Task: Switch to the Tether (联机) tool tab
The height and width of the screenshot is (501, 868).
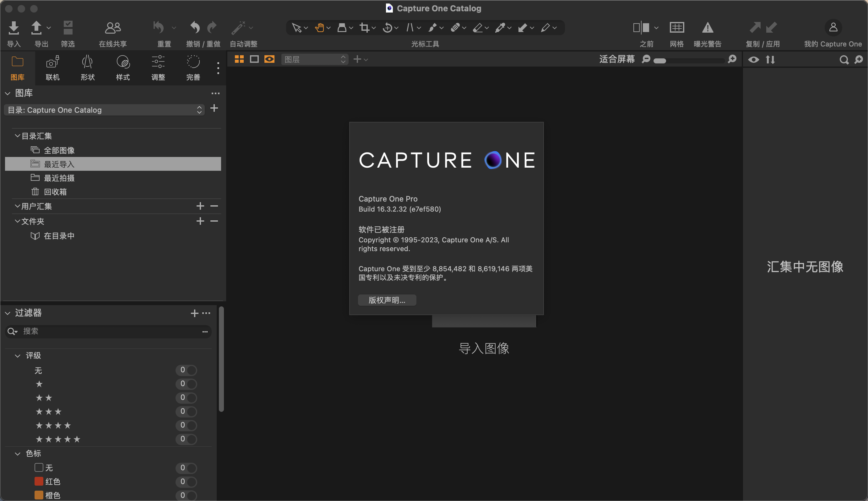Action: point(53,68)
